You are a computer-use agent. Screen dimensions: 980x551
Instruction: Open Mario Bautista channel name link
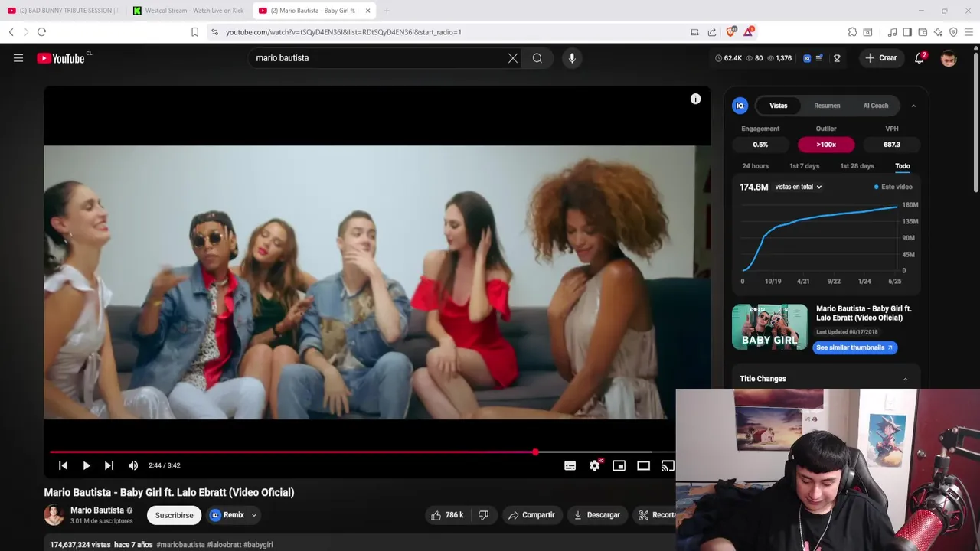[97, 510]
